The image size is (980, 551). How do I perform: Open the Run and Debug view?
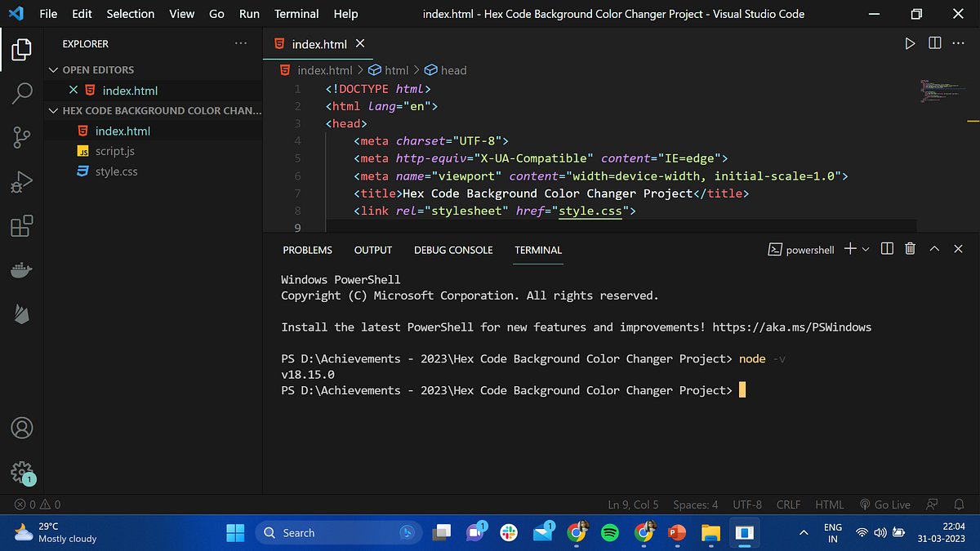(21, 181)
